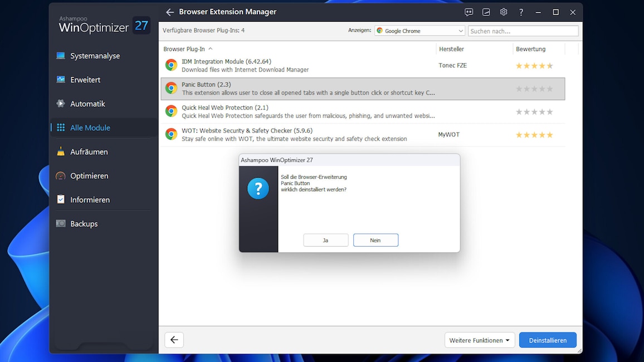Click Chrome icon of Quick Heal Web Protection
This screenshot has height=362, width=644.
point(171,111)
